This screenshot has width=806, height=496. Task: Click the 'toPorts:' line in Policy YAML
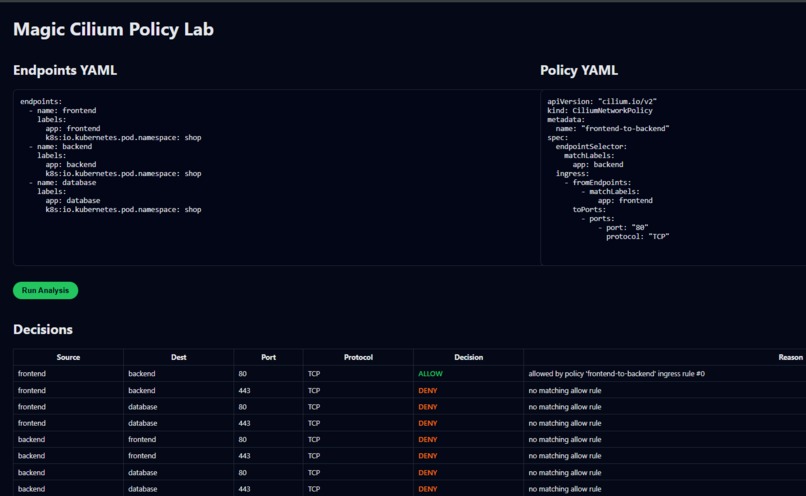click(x=589, y=210)
